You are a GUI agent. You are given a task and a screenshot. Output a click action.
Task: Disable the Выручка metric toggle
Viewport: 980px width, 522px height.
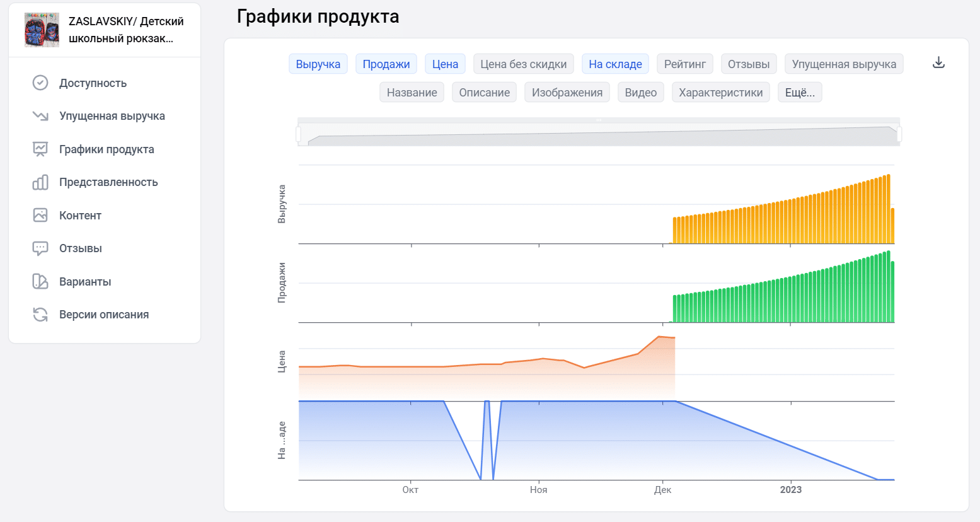tap(318, 64)
